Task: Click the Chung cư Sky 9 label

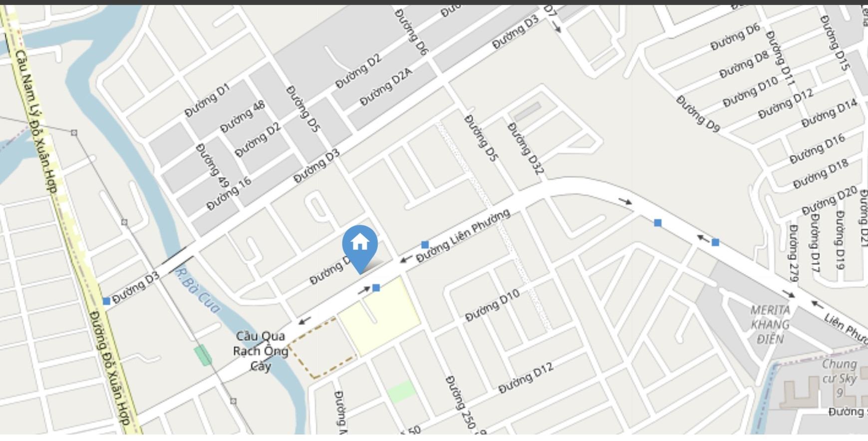Action: click(839, 378)
